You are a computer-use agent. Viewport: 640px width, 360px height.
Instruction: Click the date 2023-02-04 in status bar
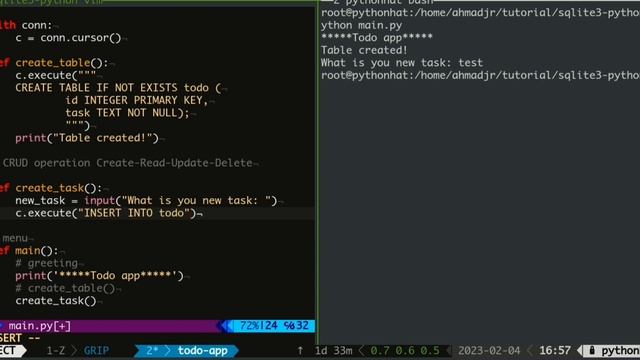[489, 350]
